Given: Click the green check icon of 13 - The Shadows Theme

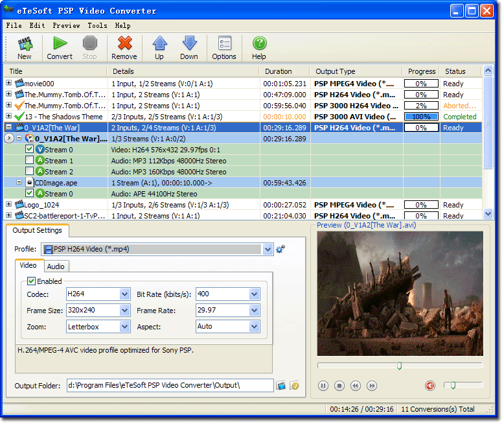Looking at the screenshot, I should 19,117.
